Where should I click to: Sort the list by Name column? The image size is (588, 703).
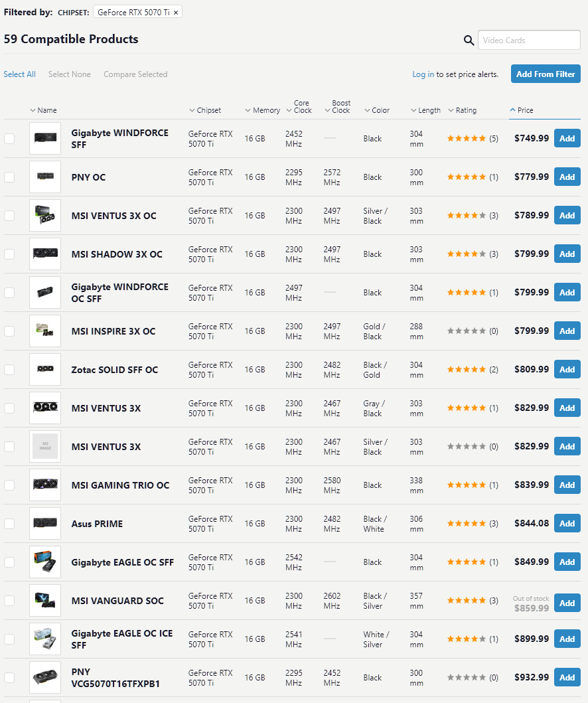point(44,110)
